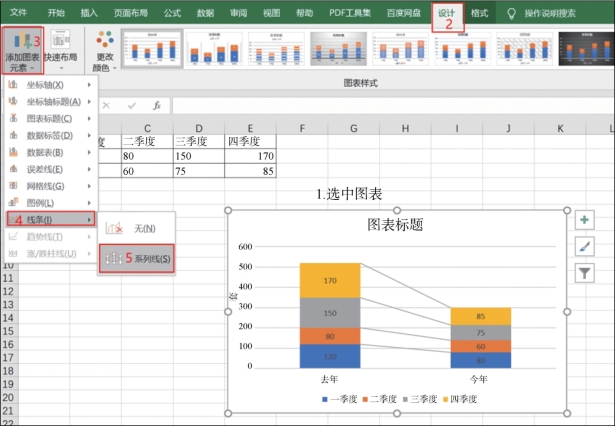Screen dimensions: 615x426
Task: Expand the 网格线(G) submenu
Action: 51,186
